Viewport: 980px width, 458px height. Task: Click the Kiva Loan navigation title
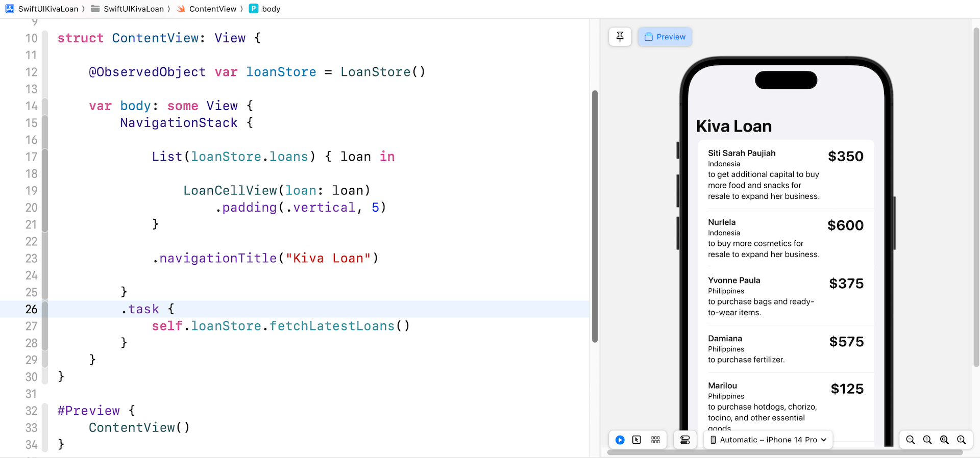734,126
